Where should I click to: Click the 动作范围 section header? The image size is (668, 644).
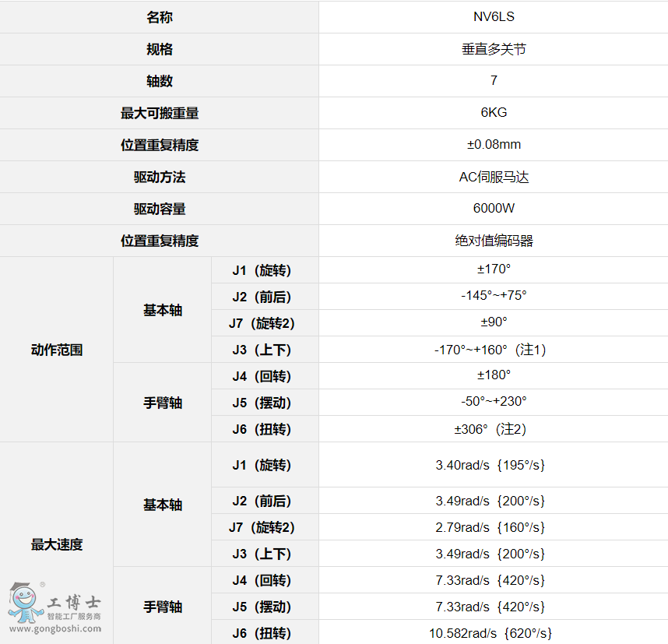tap(57, 350)
